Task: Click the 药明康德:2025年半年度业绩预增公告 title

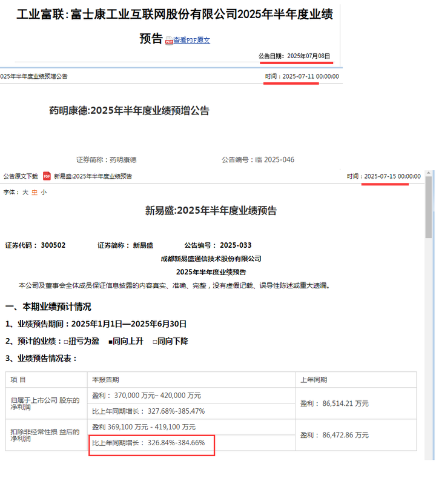Action: coord(129,111)
